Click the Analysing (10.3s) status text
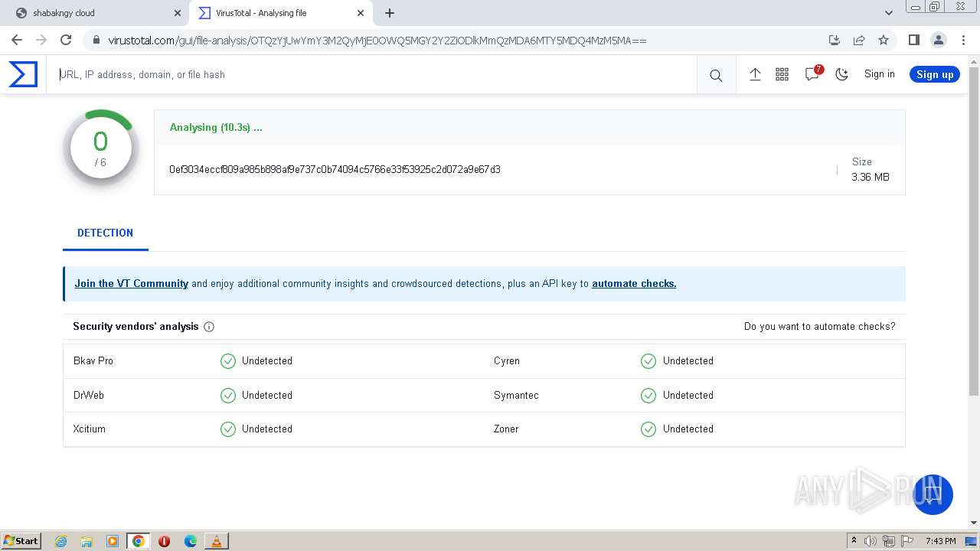The width and height of the screenshot is (980, 551). tap(216, 127)
